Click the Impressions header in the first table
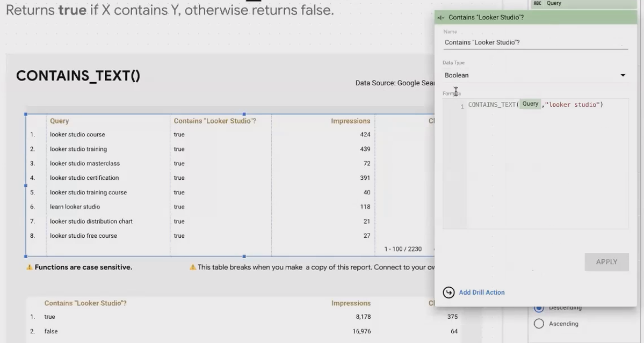This screenshot has width=644, height=343. click(350, 121)
